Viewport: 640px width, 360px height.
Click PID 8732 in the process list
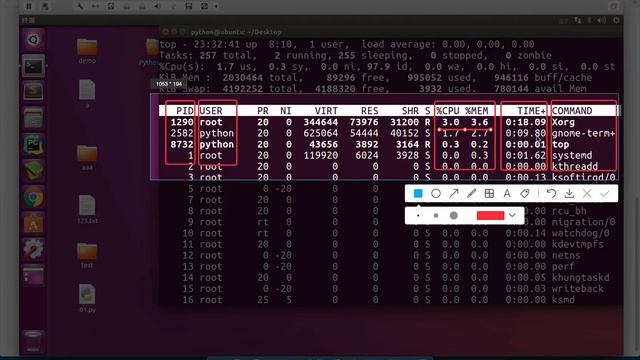click(182, 144)
